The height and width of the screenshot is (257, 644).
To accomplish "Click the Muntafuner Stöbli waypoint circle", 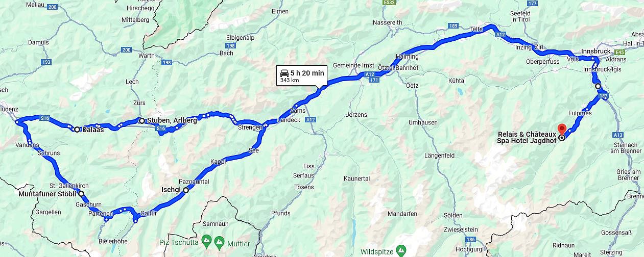I will click(81, 194).
